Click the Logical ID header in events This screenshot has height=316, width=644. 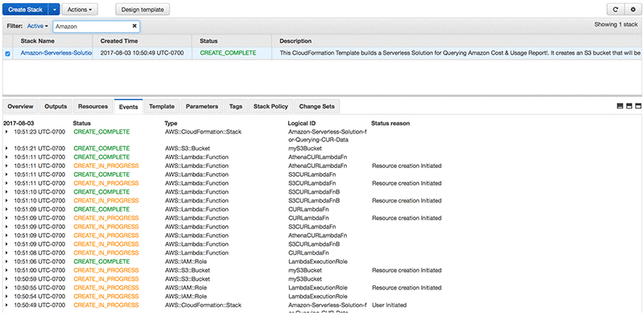click(302, 123)
